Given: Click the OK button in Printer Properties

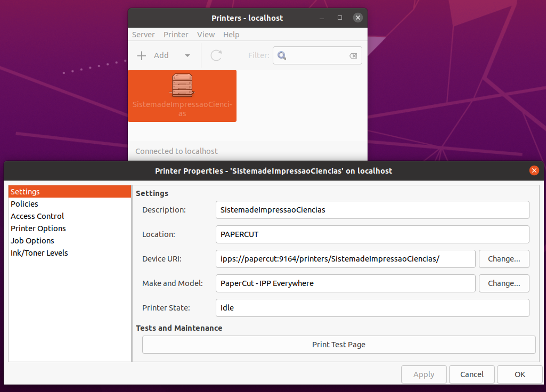Looking at the screenshot, I should 520,374.
